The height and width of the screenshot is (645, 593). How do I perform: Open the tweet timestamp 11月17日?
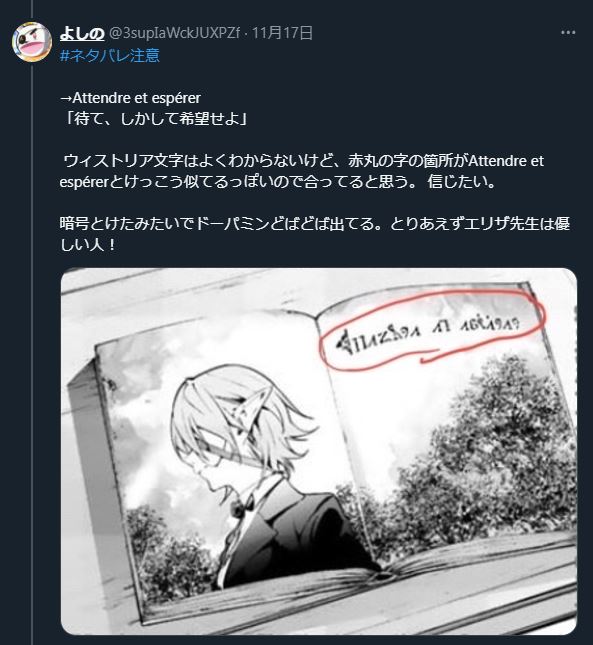(x=282, y=33)
